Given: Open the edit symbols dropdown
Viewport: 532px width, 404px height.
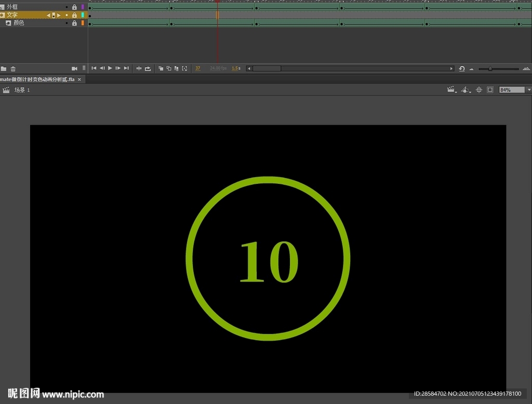Looking at the screenshot, I should tap(466, 89).
